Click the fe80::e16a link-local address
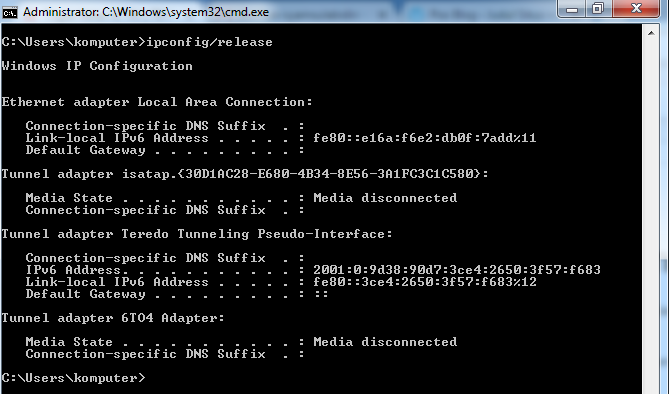Screen dimensions: 669x394 (425, 138)
